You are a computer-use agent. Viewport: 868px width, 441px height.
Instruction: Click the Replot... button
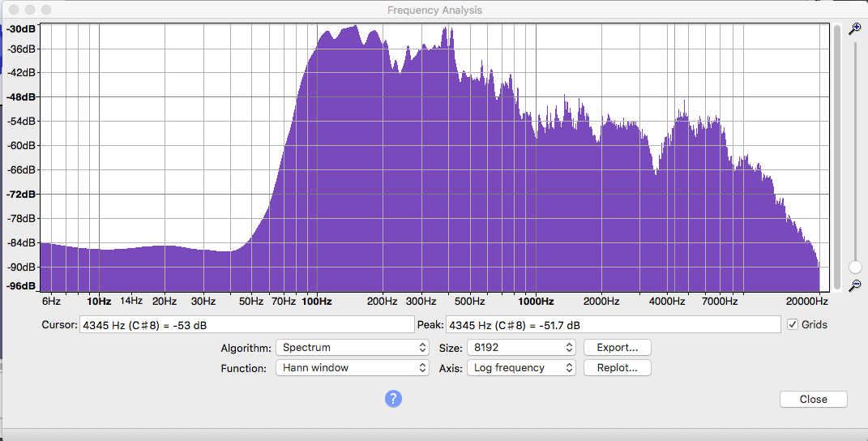coord(618,368)
